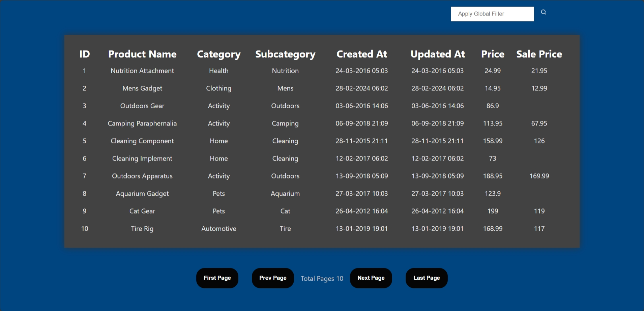Sort by the ID column header
Screen dimensions: 644x311
(x=84, y=54)
